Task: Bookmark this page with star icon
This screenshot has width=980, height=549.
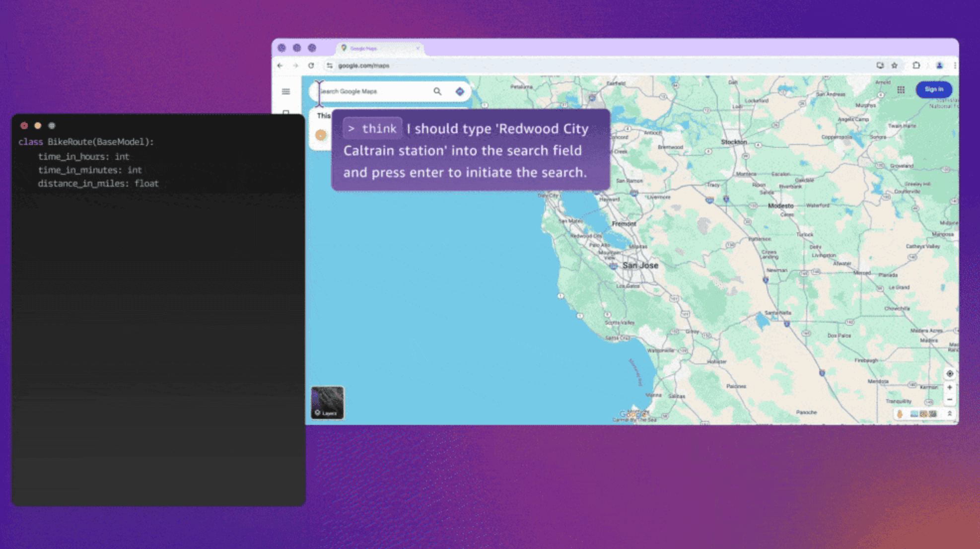Action: [x=895, y=66]
